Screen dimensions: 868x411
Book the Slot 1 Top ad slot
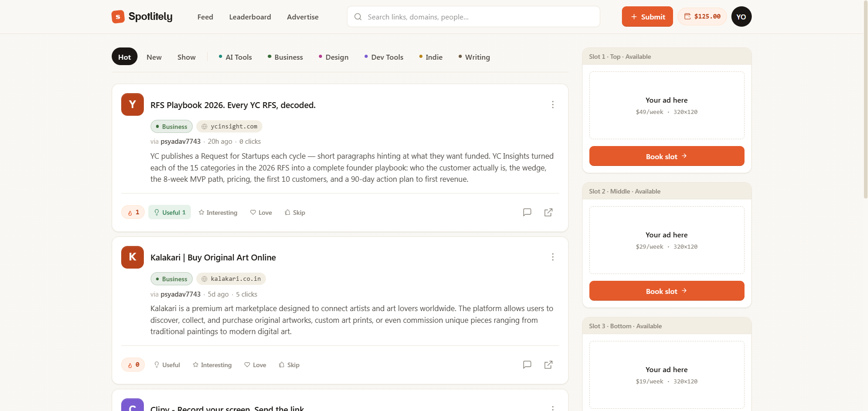point(667,156)
